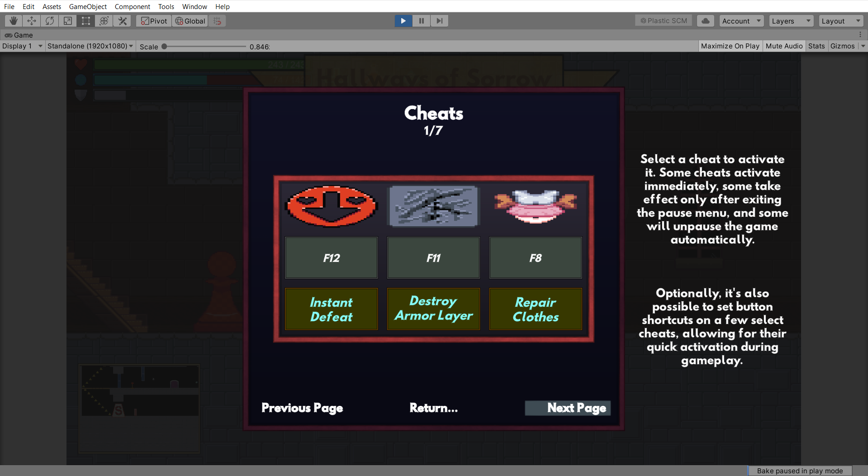Screen dimensions: 868x476
Task: Open the Window menu
Action: [194, 6]
